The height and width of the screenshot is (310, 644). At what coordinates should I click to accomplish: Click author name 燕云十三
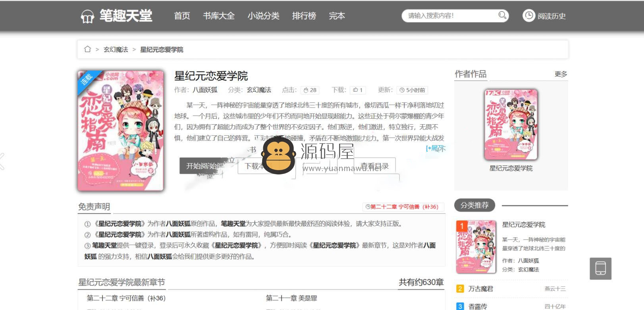coord(555,289)
